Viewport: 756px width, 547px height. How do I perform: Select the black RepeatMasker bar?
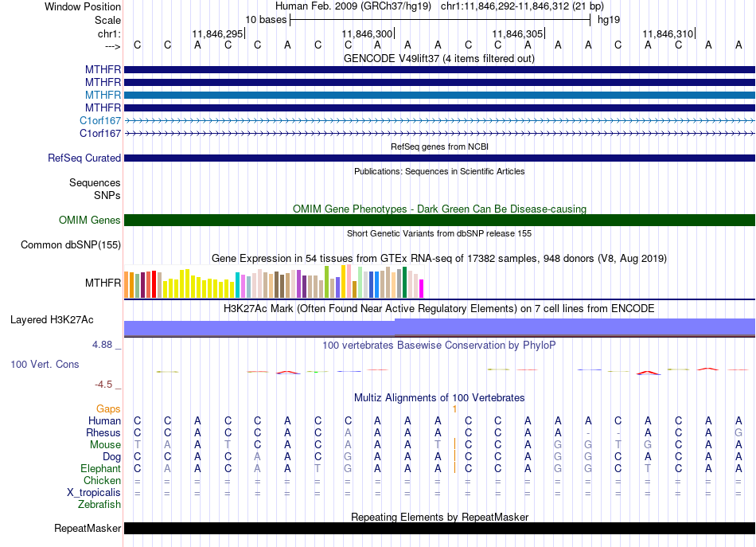pyautogui.click(x=439, y=528)
